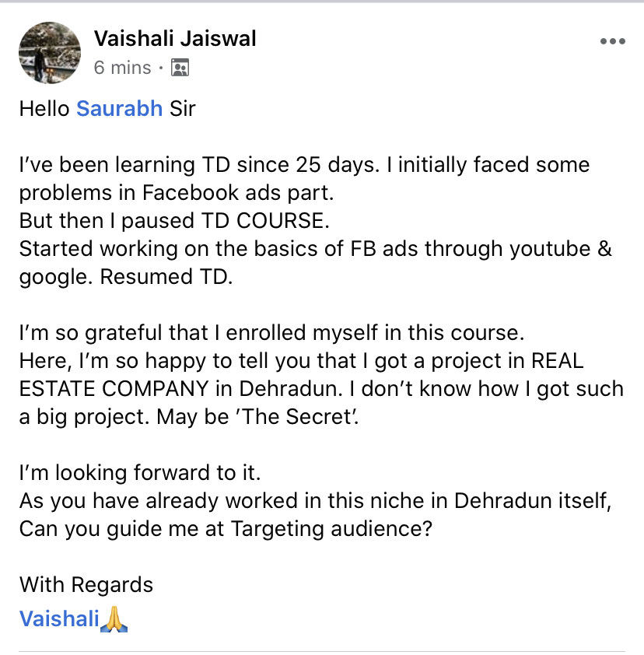Viewport: 644px width, 655px height.
Task: Open the tagged Saurabh profile link
Action: pyautogui.click(x=119, y=108)
